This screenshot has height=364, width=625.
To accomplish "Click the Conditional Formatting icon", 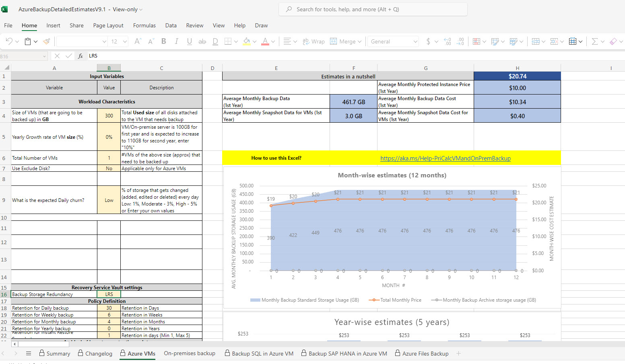I will (x=476, y=41).
